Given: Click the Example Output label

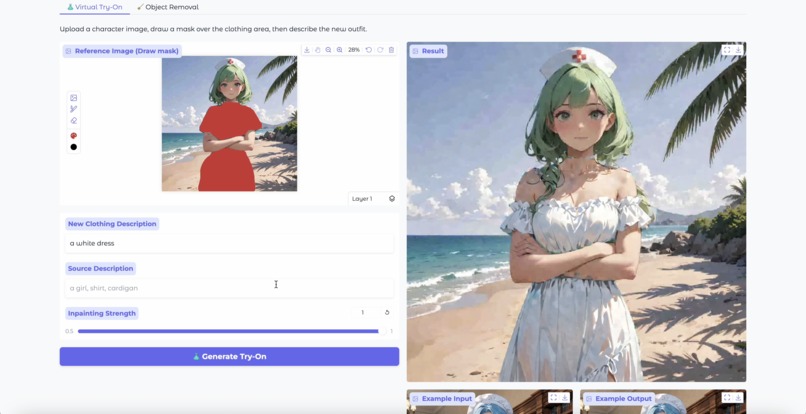Looking at the screenshot, I should 619,399.
